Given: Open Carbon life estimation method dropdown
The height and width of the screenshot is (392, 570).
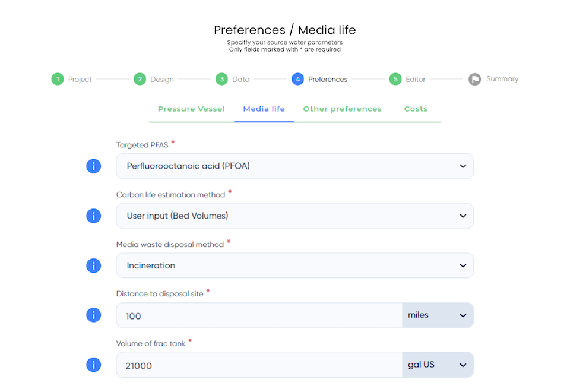Looking at the screenshot, I should pos(295,216).
